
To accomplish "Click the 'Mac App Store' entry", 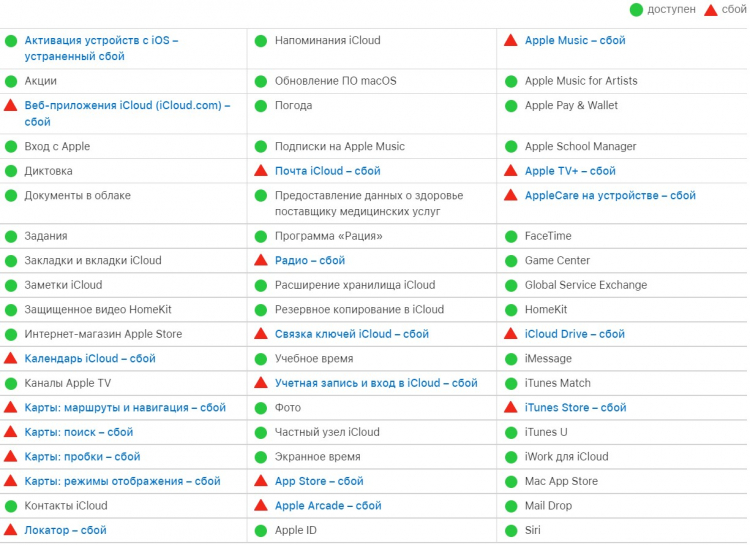I will 561,481.
